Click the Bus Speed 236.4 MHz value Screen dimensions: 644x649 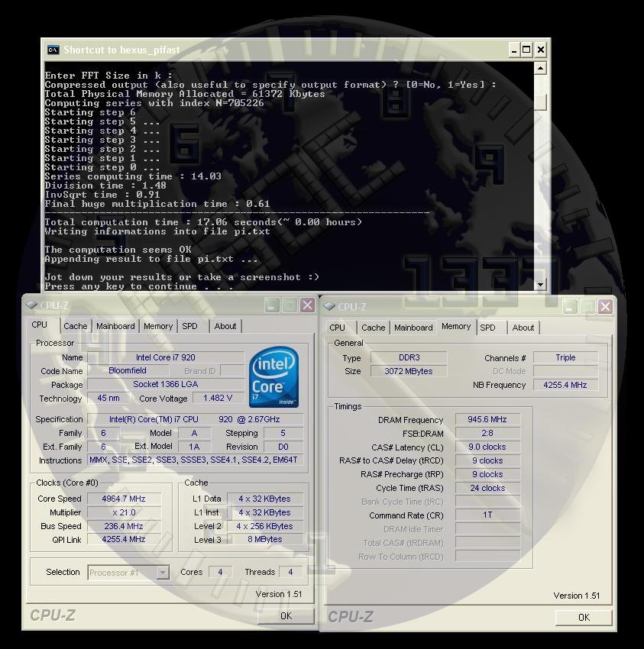point(124,526)
